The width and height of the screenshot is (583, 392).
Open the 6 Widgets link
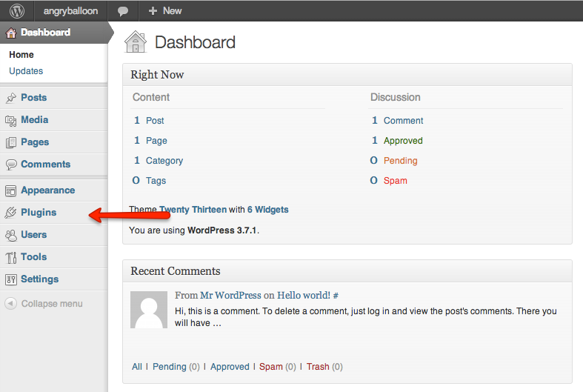pos(268,210)
